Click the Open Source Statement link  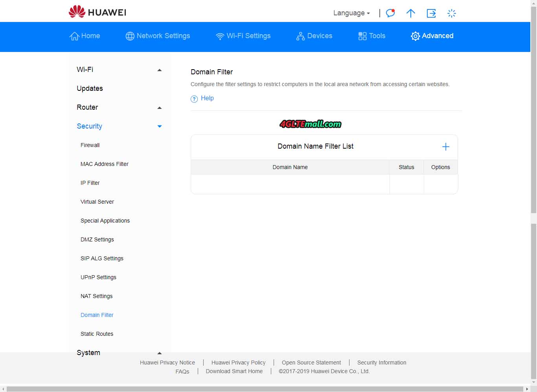[311, 363]
